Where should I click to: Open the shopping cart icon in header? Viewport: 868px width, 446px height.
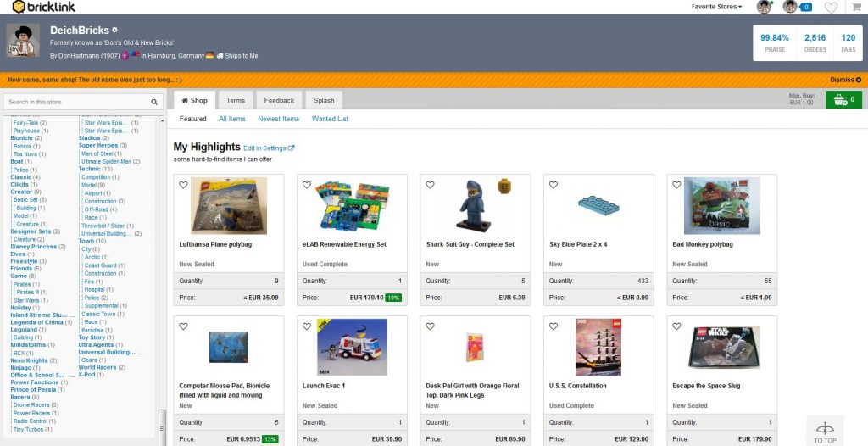point(856,8)
